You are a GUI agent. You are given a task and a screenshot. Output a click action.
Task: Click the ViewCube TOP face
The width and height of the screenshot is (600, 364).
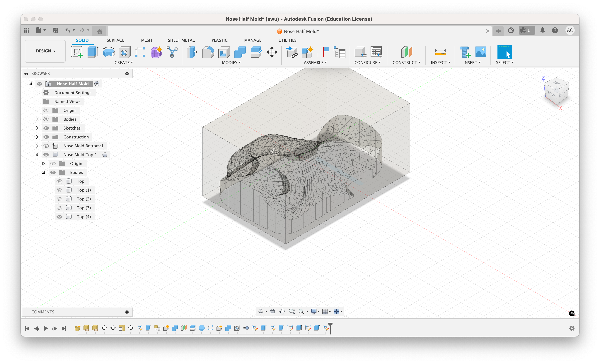coord(557,83)
